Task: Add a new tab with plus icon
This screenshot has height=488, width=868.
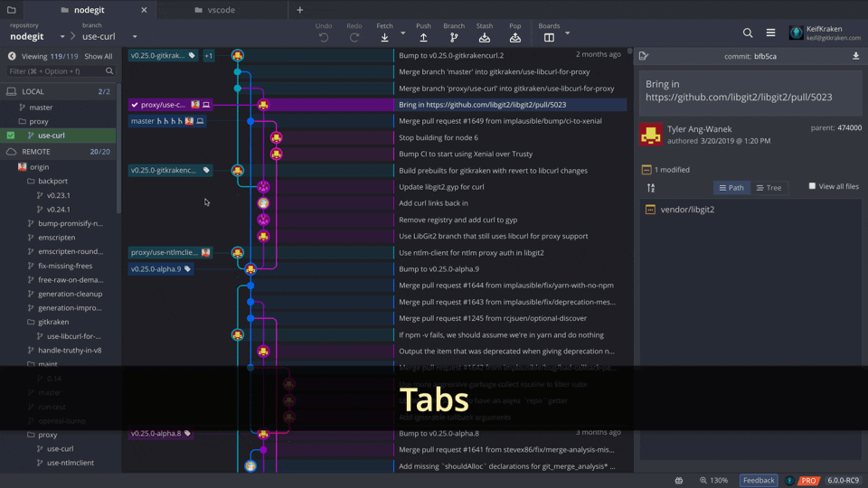Action: point(300,10)
